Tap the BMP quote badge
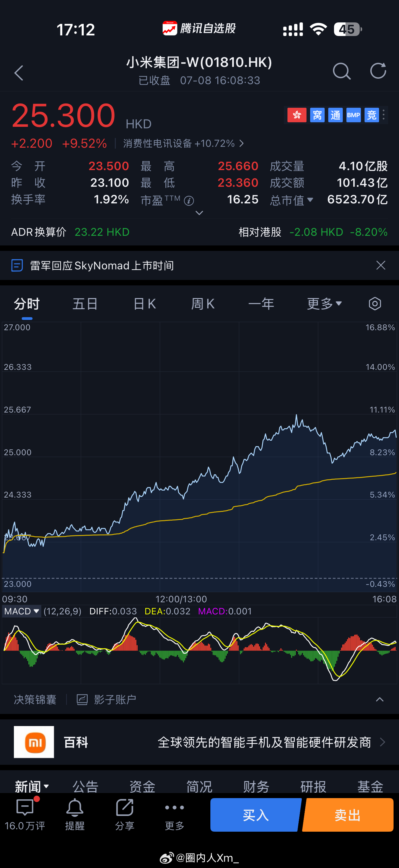Image resolution: width=399 pixels, height=868 pixels. 354,115
